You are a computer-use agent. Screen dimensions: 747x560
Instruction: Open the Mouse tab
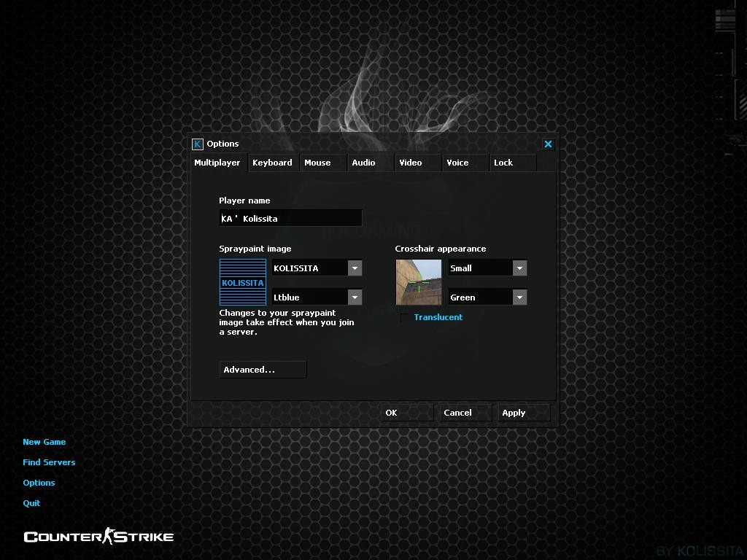(x=323, y=163)
